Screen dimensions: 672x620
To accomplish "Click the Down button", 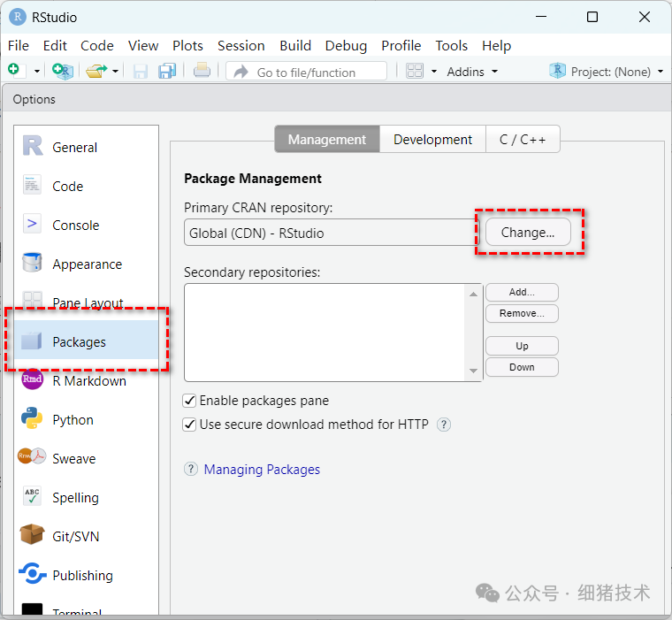I will pos(522,367).
